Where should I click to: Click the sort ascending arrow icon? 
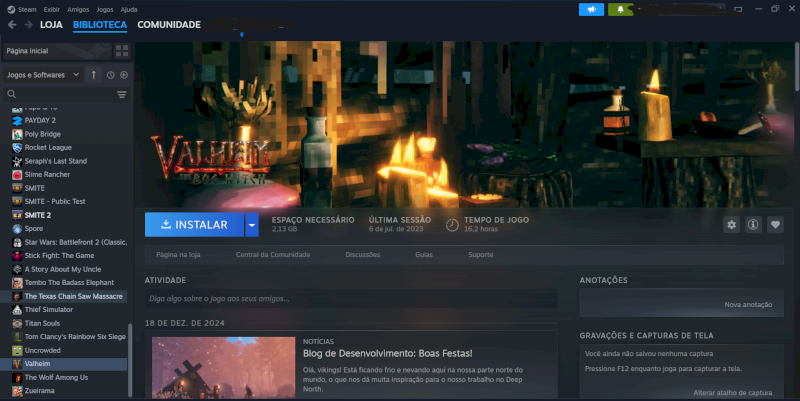93,75
